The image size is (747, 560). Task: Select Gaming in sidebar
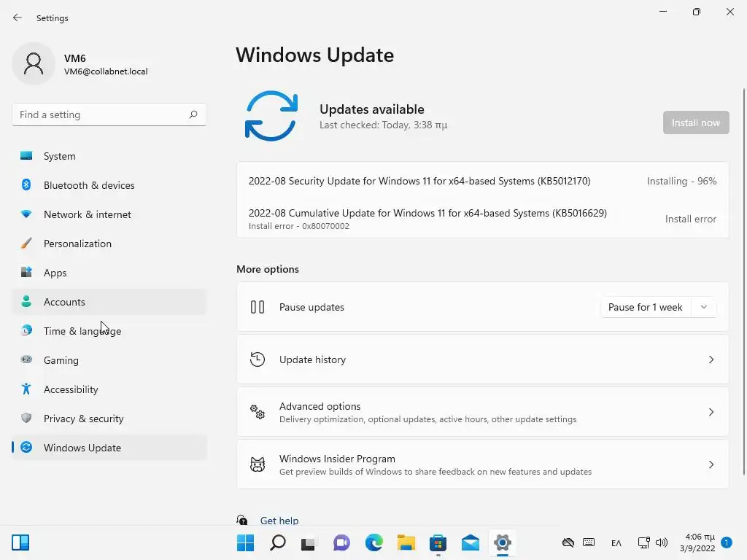(109, 359)
